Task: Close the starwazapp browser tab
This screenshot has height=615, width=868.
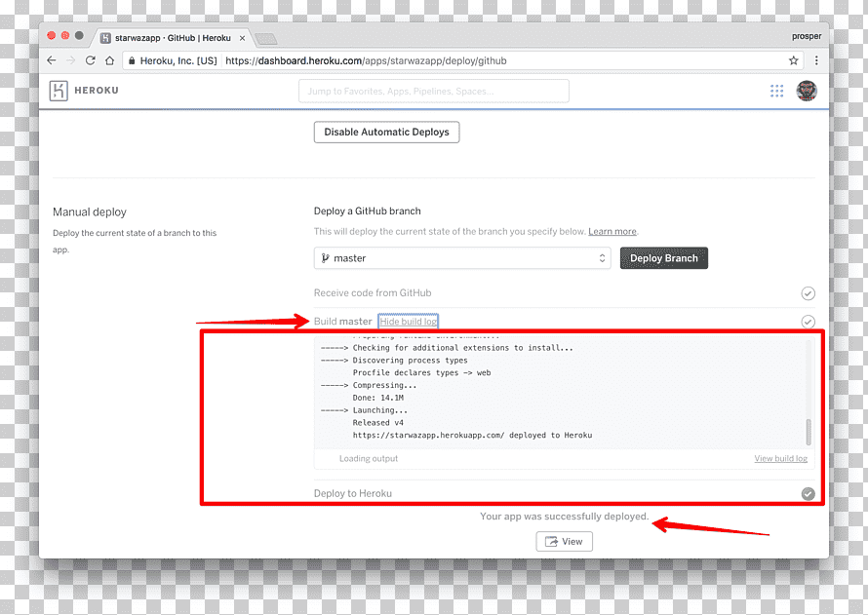Action: pos(242,38)
